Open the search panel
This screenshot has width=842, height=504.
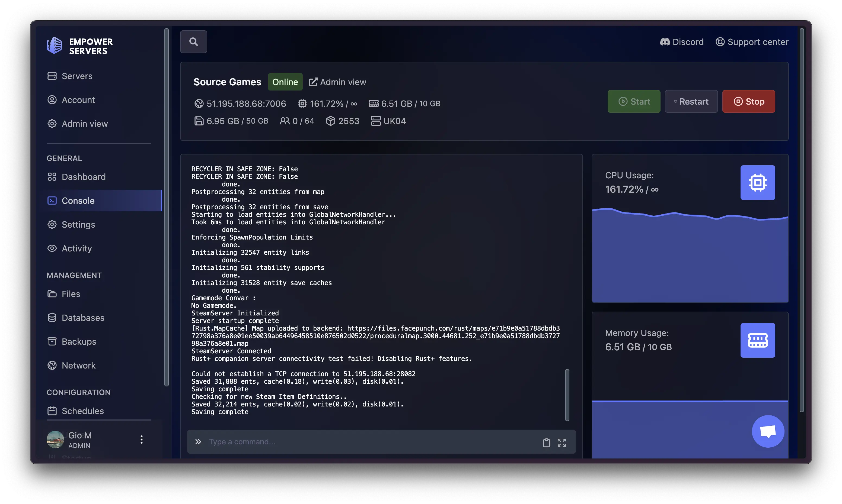[193, 41]
